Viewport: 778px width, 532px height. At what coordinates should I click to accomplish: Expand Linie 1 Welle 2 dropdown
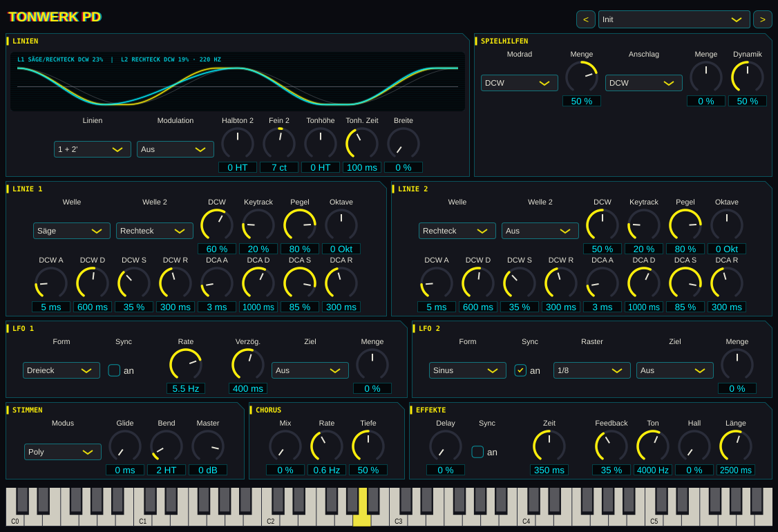[x=154, y=231]
